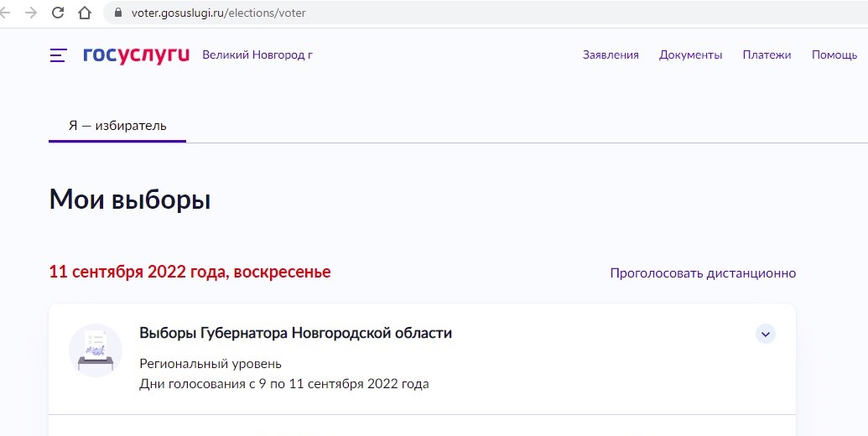Open the Помощь link
The image size is (868, 436).
tap(834, 54)
